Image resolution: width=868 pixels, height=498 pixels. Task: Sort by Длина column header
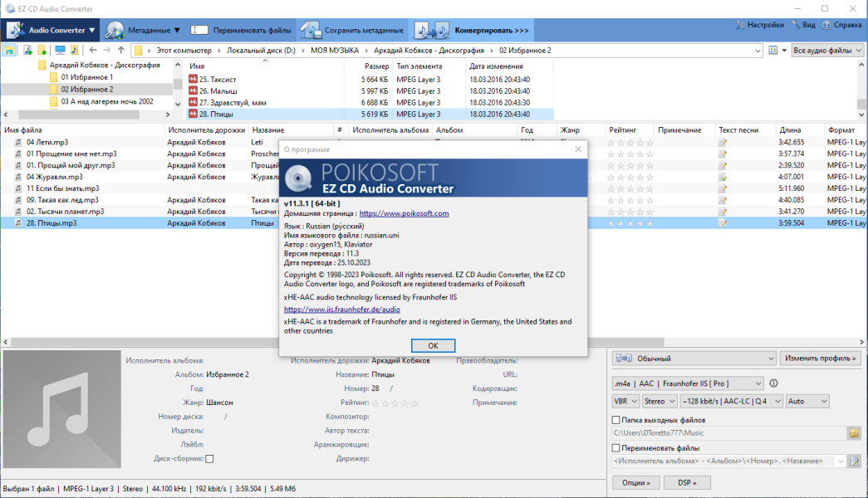[790, 130]
